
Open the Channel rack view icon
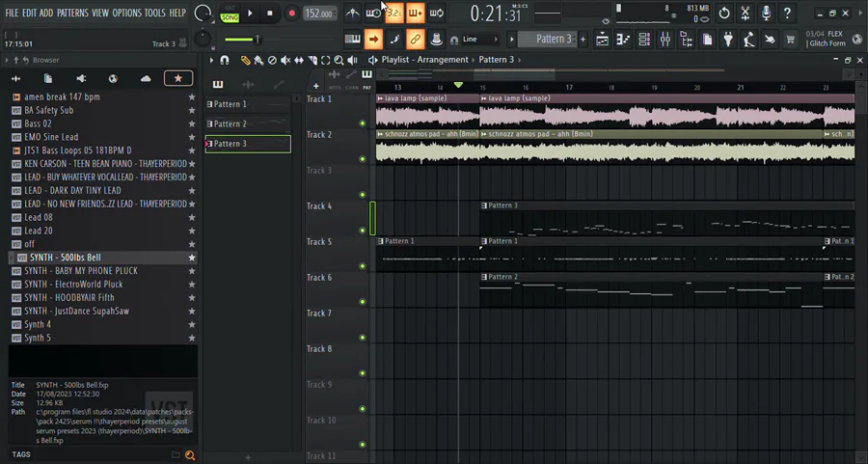tap(644, 40)
